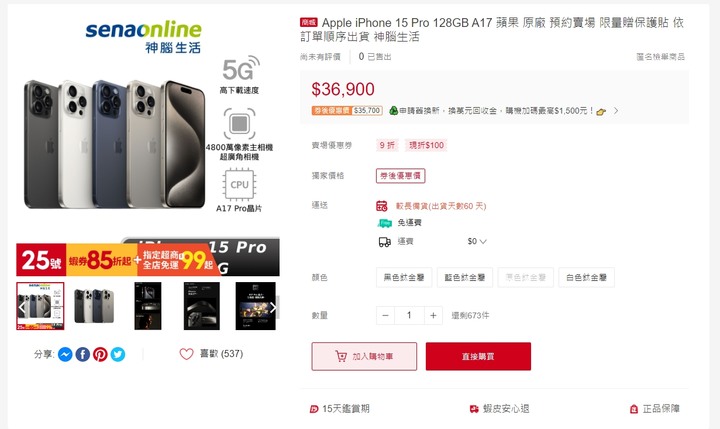Viewport: 720px width, 429px height.
Task: Select 白色鈦金屬 color option
Action: [x=586, y=277]
